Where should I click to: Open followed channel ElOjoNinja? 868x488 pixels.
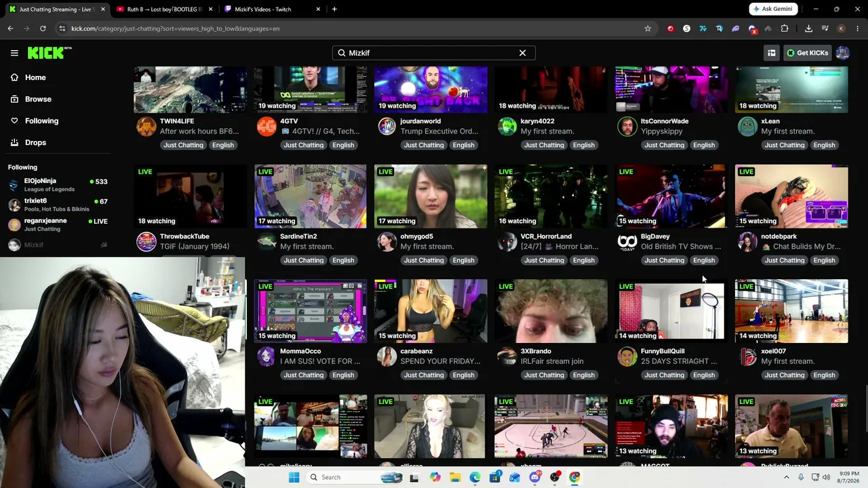click(58, 185)
